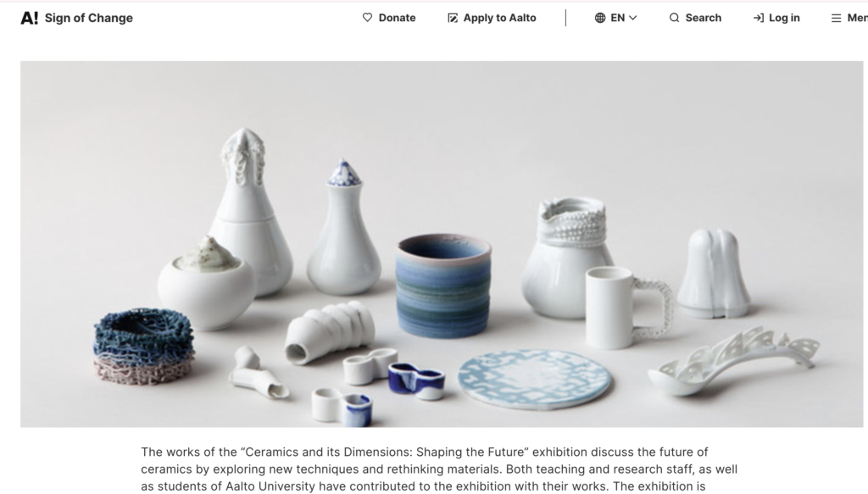
Task: Click the pencil edit icon beside Apply to Aalto
Action: pos(453,18)
